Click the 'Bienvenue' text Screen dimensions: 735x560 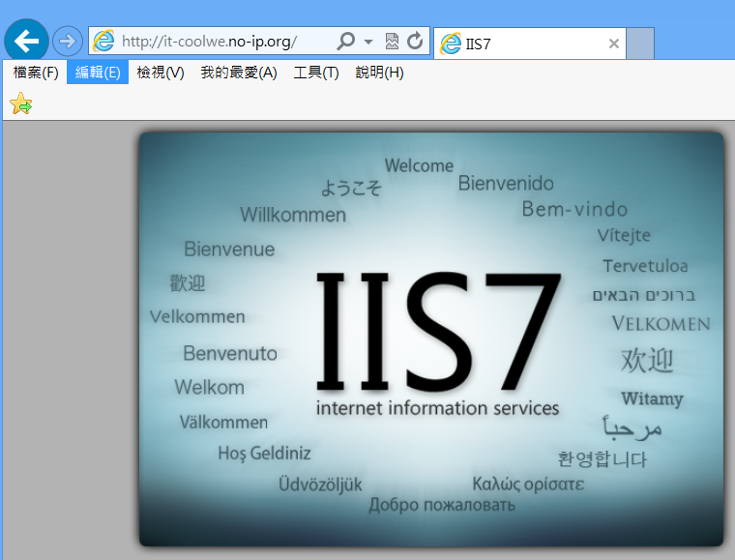[229, 249]
